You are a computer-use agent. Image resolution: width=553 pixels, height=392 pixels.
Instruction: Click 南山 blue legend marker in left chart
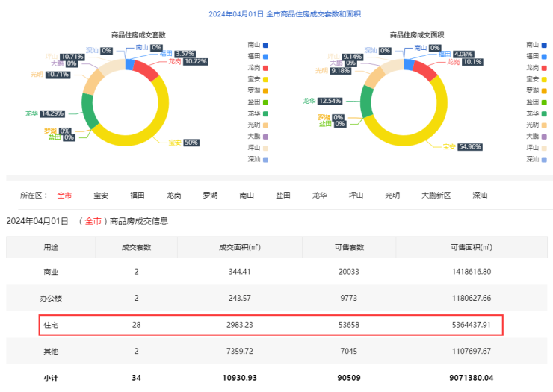pyautogui.click(x=265, y=45)
